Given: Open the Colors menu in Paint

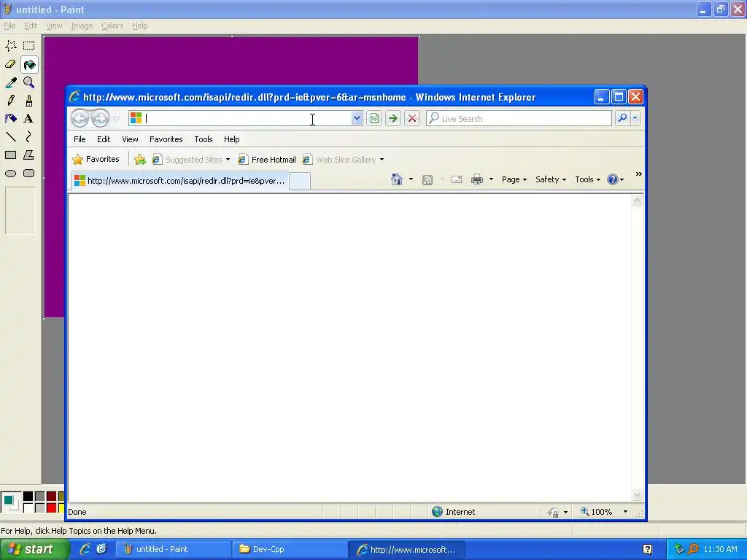Looking at the screenshot, I should [x=112, y=26].
